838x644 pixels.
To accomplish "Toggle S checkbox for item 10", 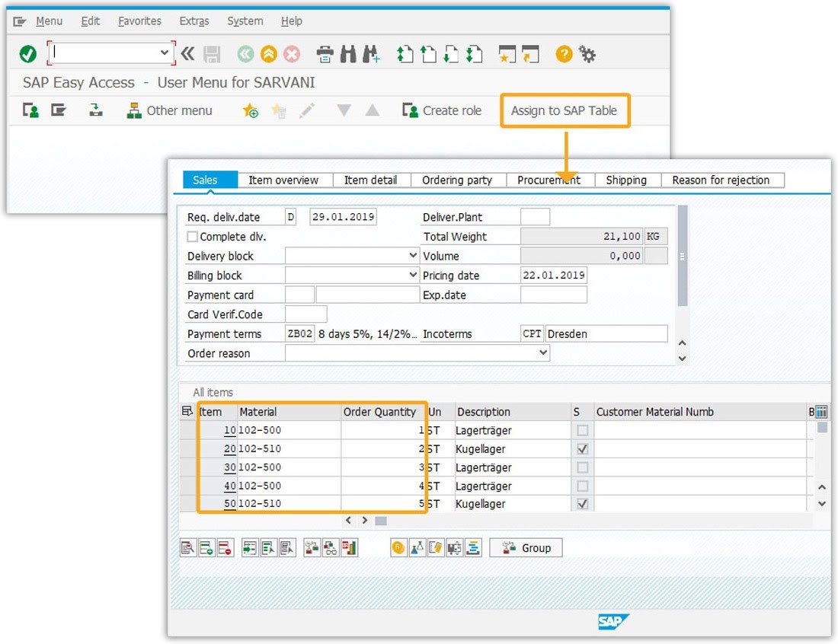I will [x=583, y=430].
